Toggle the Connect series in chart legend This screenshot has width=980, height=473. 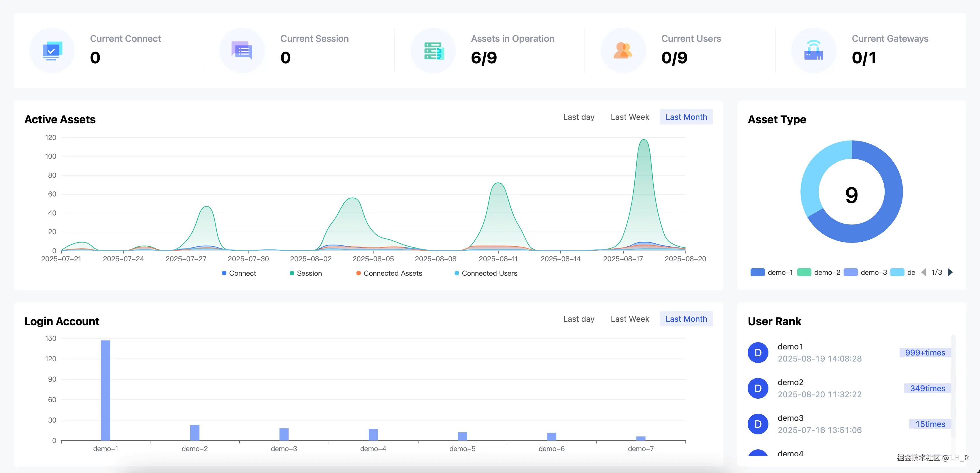(239, 273)
